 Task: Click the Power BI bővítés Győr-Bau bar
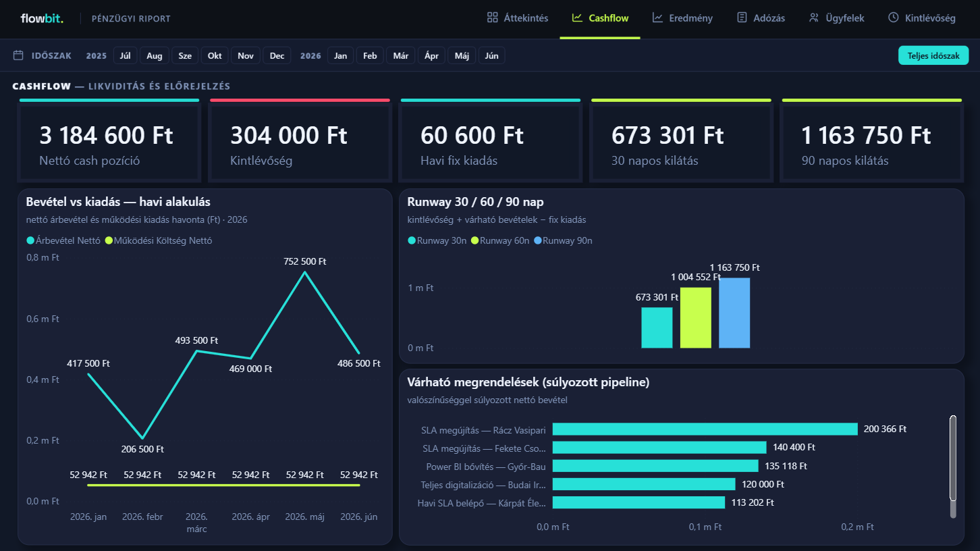655,466
